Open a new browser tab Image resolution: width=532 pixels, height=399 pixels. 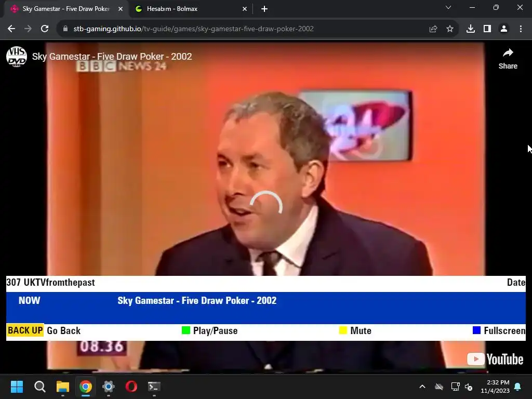[x=264, y=9]
